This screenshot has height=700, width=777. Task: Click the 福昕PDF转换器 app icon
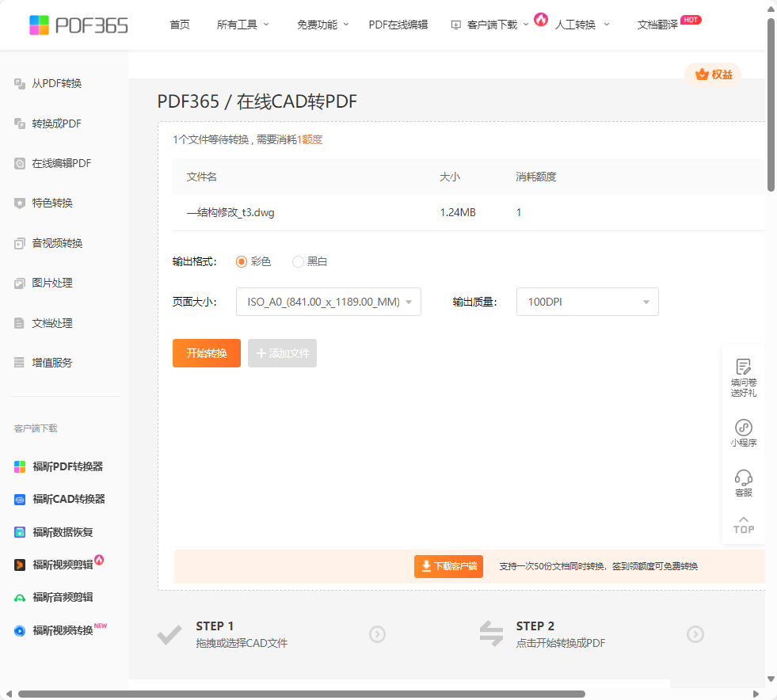click(20, 466)
